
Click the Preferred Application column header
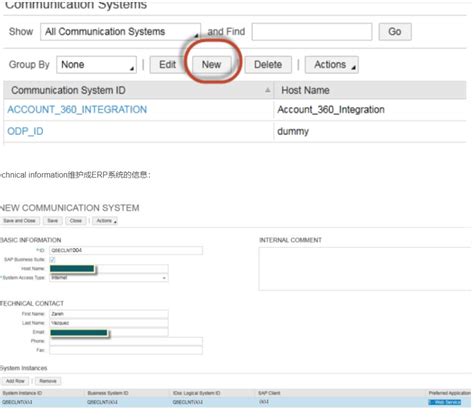tap(450, 393)
